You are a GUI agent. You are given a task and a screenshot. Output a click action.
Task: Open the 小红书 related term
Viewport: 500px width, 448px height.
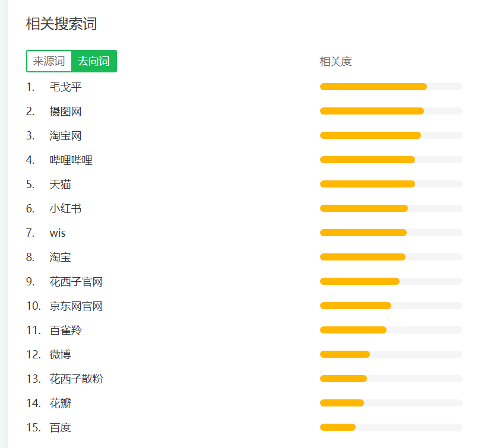tap(66, 209)
